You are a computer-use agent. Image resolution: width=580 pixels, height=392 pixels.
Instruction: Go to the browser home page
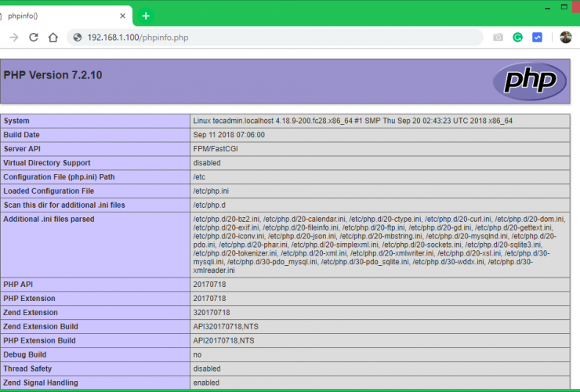pyautogui.click(x=53, y=37)
